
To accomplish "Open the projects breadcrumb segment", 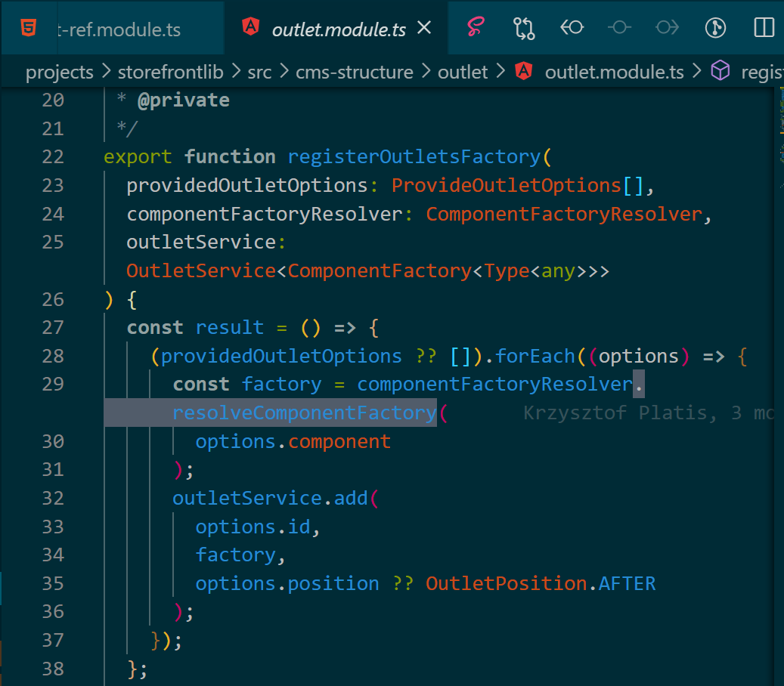I will (x=60, y=73).
